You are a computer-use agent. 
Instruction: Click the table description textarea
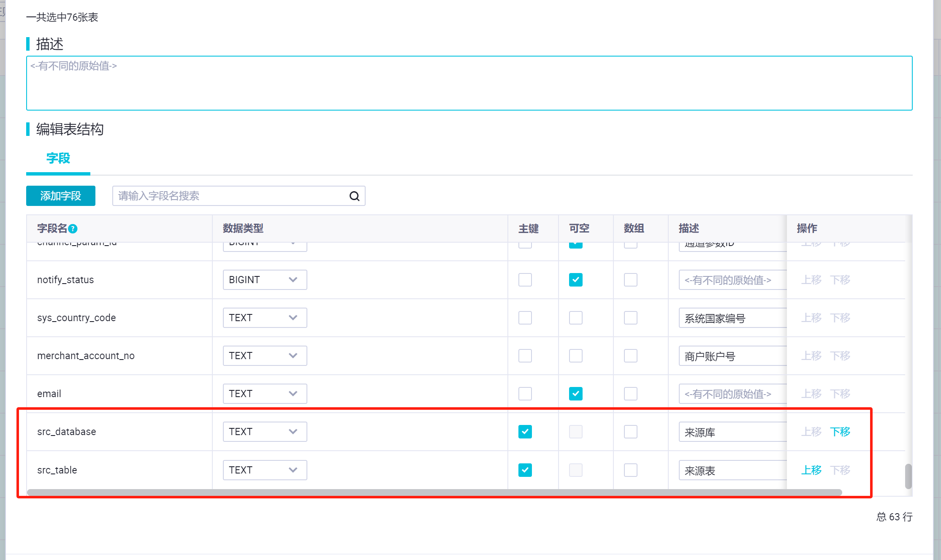click(x=469, y=83)
